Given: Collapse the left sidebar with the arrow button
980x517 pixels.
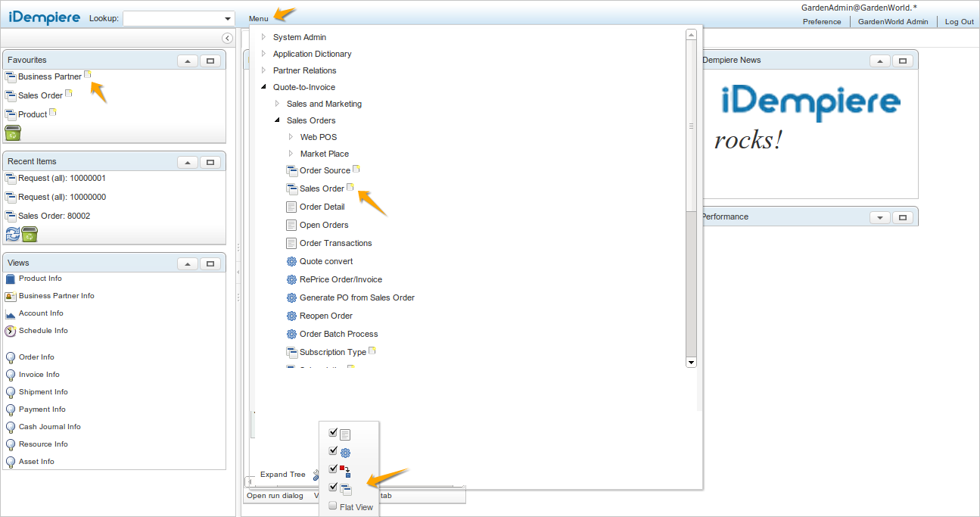Looking at the screenshot, I should point(227,38).
